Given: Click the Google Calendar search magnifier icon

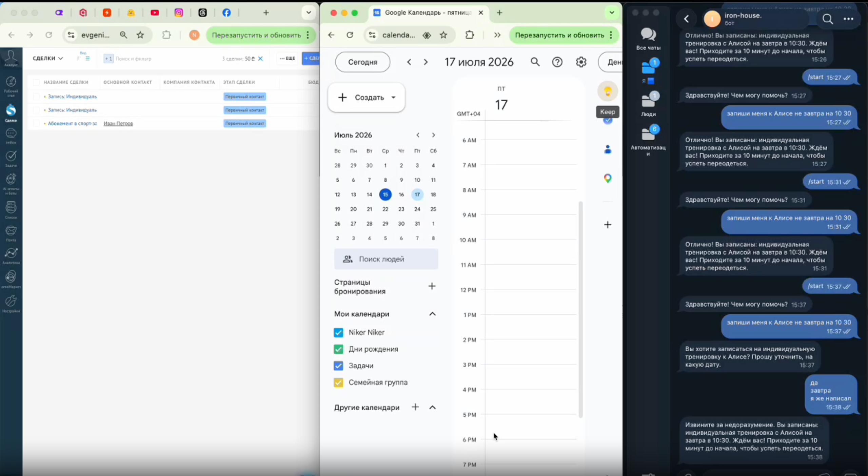Looking at the screenshot, I should pyautogui.click(x=535, y=62).
